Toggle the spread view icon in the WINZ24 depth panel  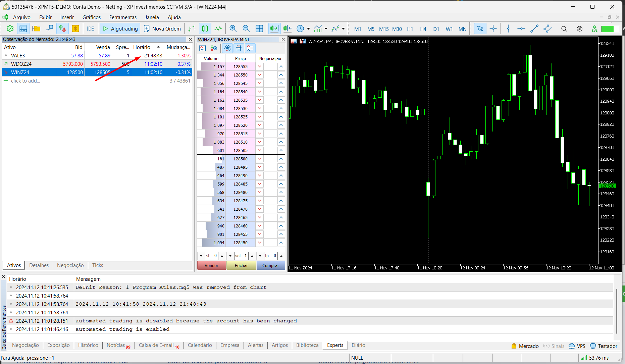(239, 48)
